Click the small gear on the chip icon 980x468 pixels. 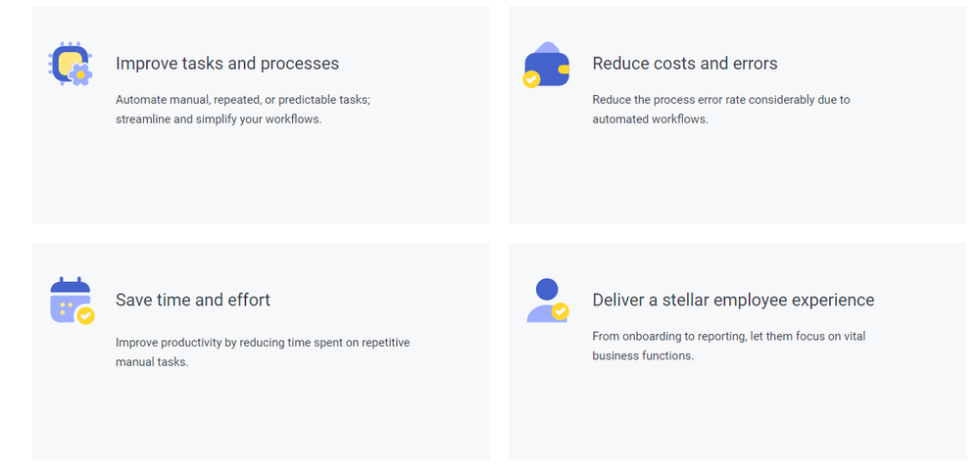point(80,74)
